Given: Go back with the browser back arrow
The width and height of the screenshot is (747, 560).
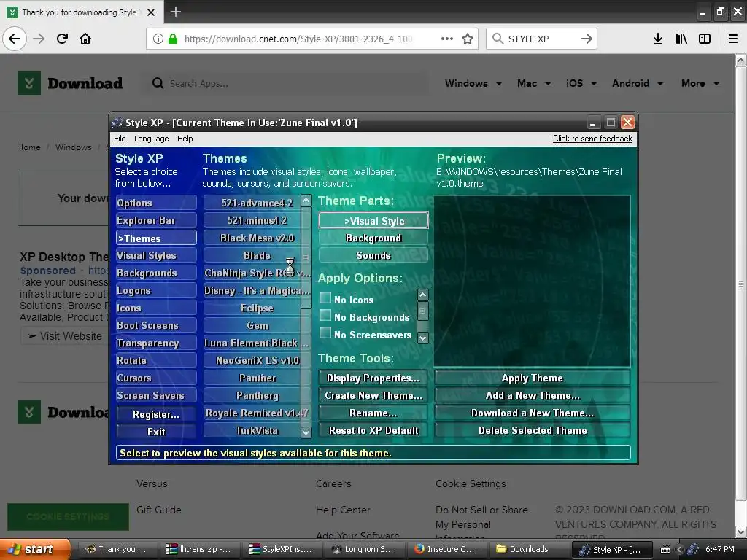Looking at the screenshot, I should (x=15, y=39).
